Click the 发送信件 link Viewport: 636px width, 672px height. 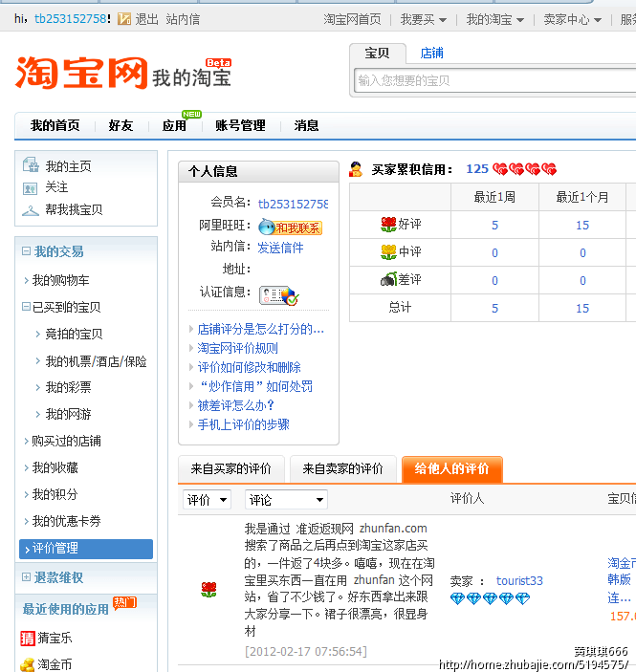click(280, 248)
